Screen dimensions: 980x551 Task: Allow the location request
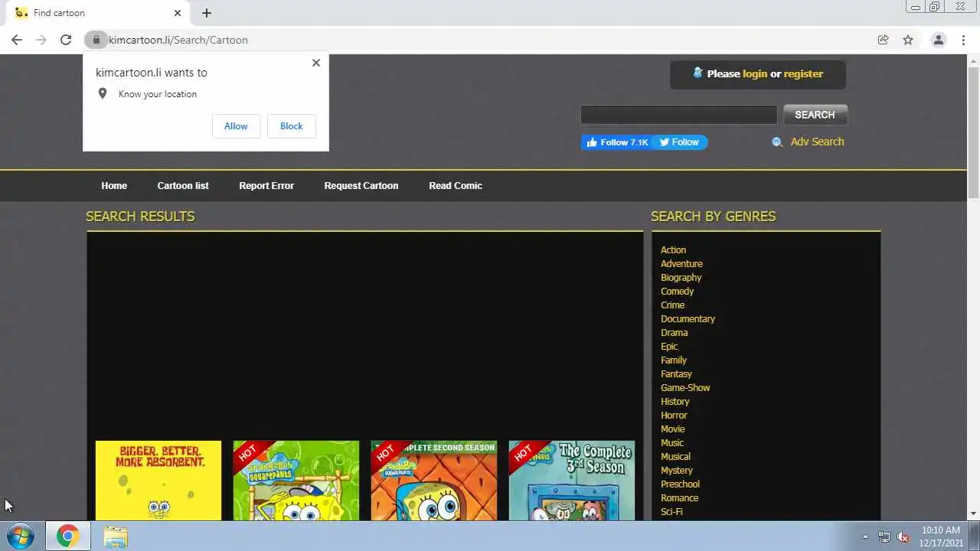click(236, 126)
